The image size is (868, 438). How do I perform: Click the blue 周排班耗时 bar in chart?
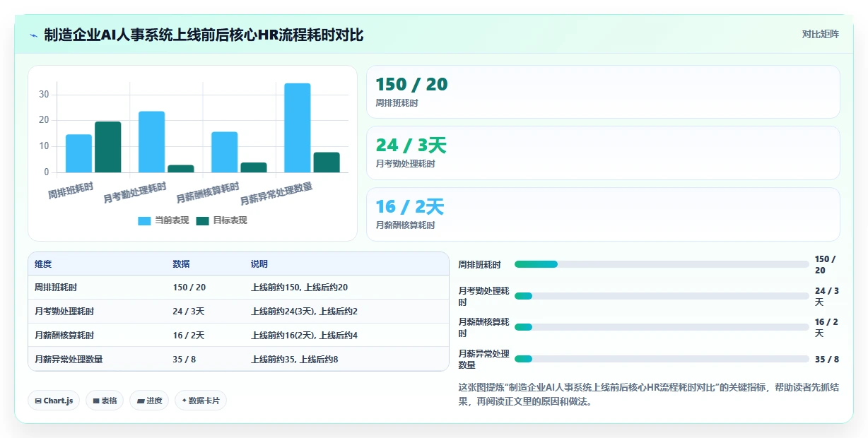tap(79, 153)
